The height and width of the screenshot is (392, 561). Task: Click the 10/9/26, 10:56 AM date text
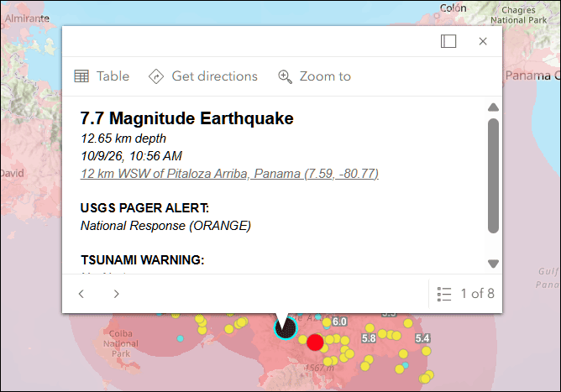pyautogui.click(x=131, y=156)
